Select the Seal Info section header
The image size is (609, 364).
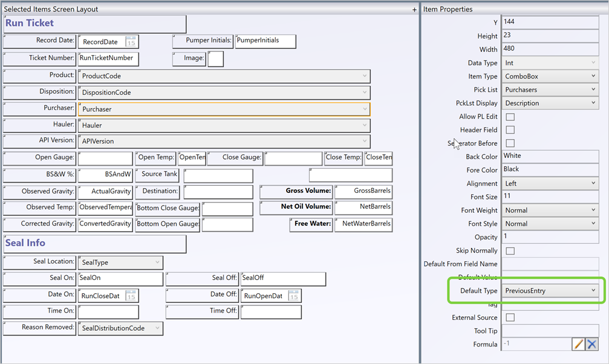tap(94, 243)
